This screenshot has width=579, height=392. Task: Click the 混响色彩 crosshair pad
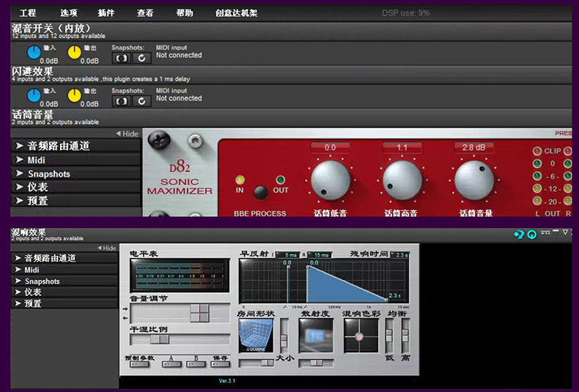tap(361, 336)
